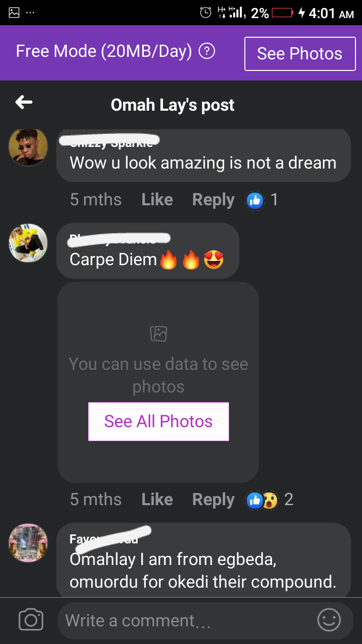Tap the placeholder photo icon in the image box

pos(158,333)
